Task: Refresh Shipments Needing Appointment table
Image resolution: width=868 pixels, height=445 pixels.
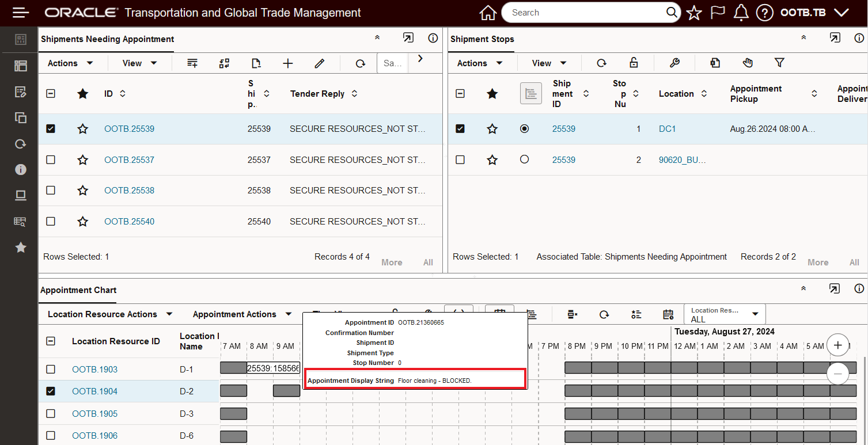Action: (361, 63)
